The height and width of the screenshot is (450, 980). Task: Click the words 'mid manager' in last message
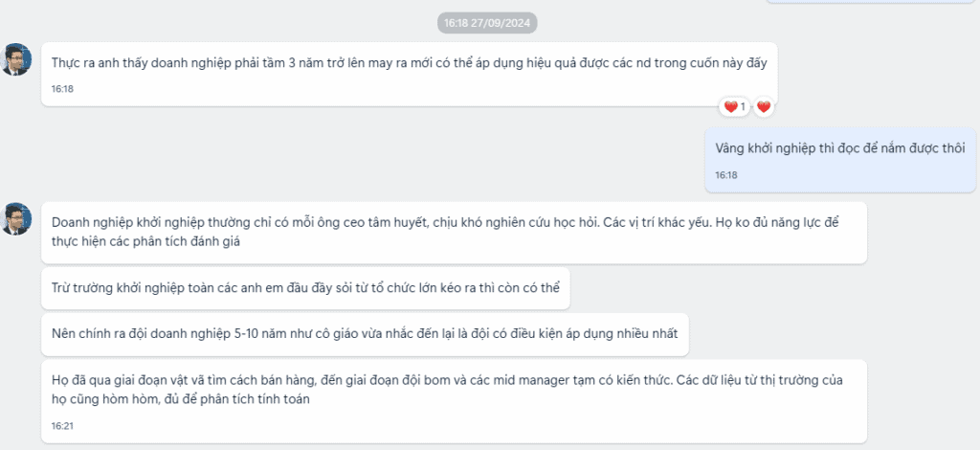pos(538,381)
